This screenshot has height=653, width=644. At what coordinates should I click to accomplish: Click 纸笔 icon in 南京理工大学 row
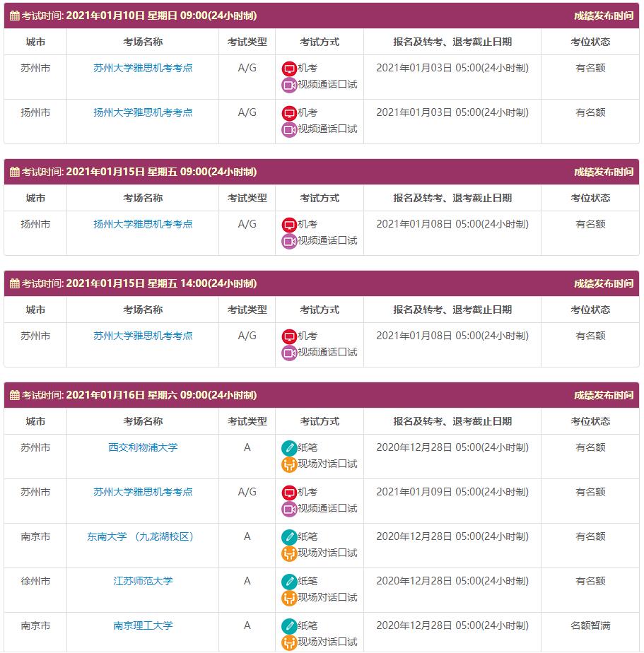pyautogui.click(x=289, y=626)
